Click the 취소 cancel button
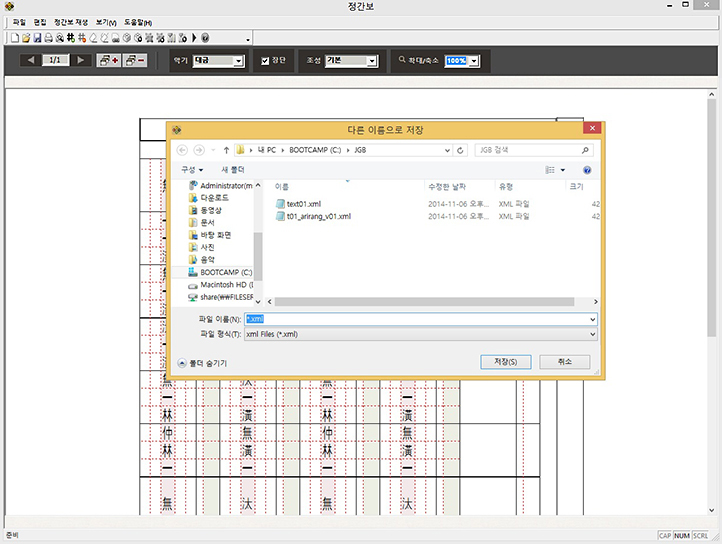The height and width of the screenshot is (544, 722). coord(565,362)
